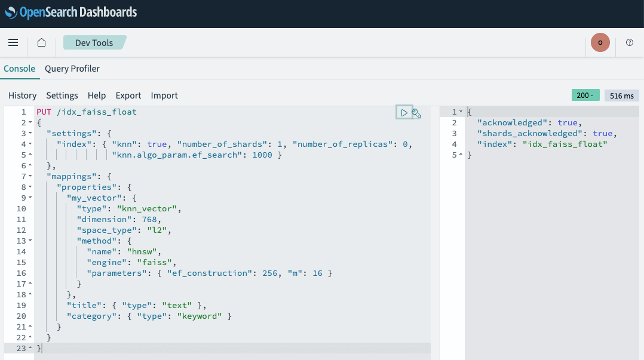Click the 200 status badge
This screenshot has height=360, width=644.
585,96
